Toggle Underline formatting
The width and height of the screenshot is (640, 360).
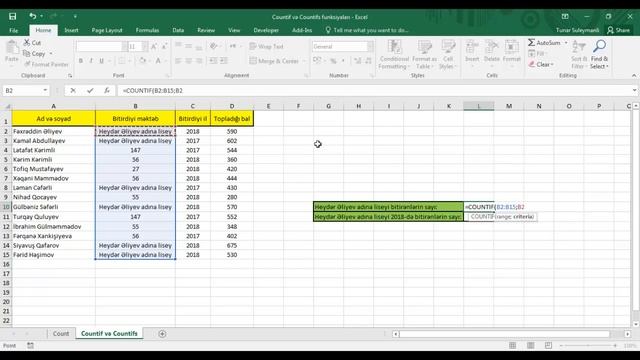pyautogui.click(x=101, y=61)
